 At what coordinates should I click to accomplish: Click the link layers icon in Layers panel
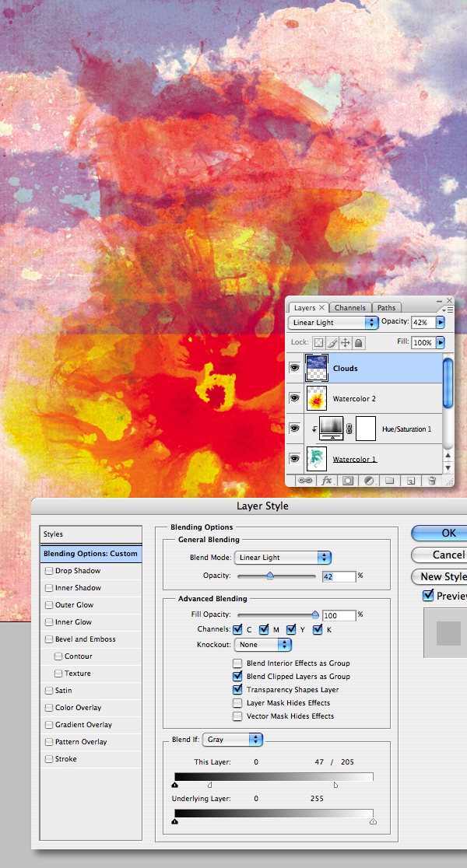(304, 481)
